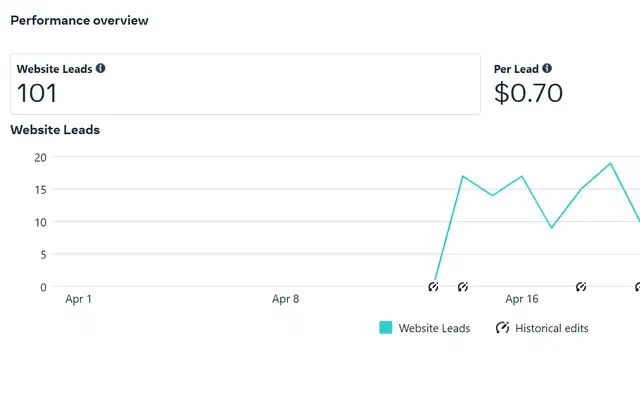Click Historical edits legend label
640x395 pixels.
(x=552, y=328)
